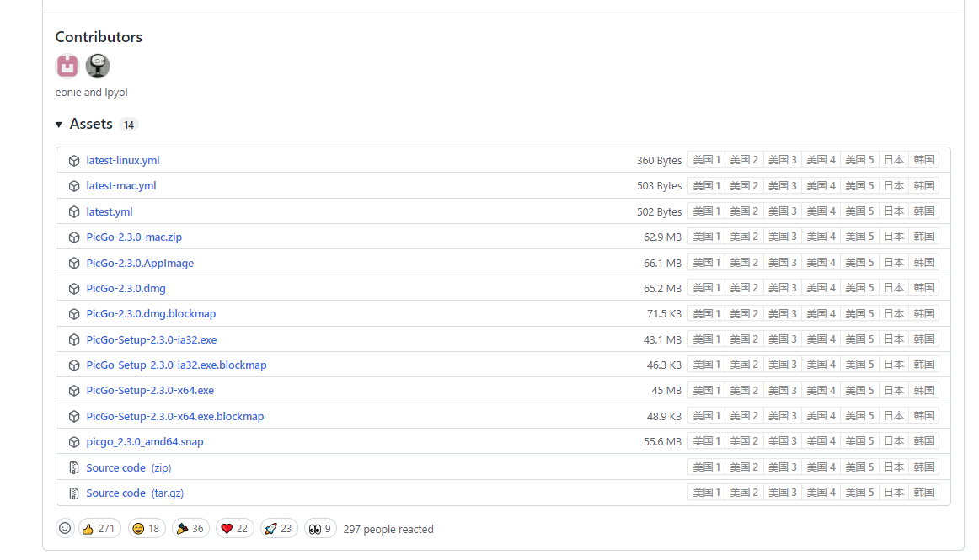This screenshot has height=560, width=979.
Task: Select 日本 mirror for picgo_2.3.0_amd64.snap
Action: (x=893, y=441)
